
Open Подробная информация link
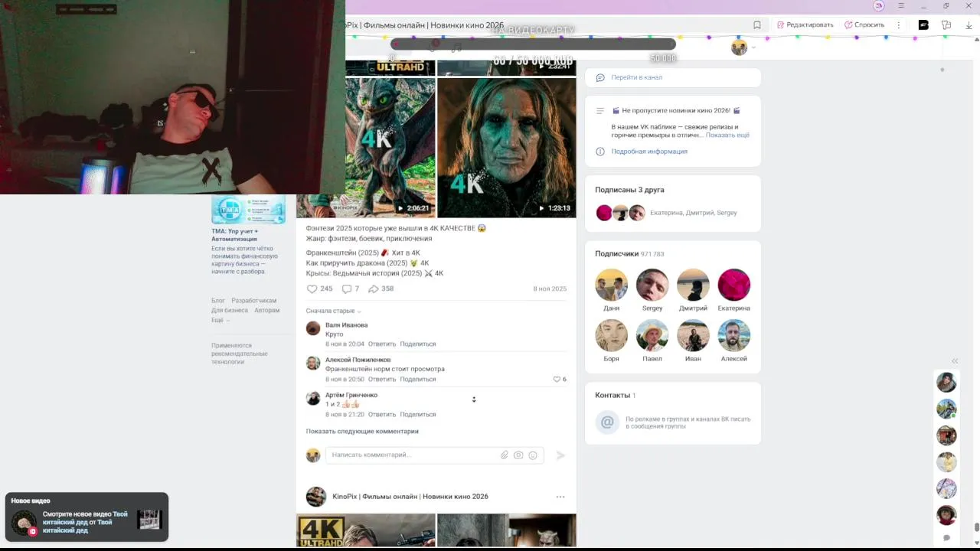click(x=649, y=152)
